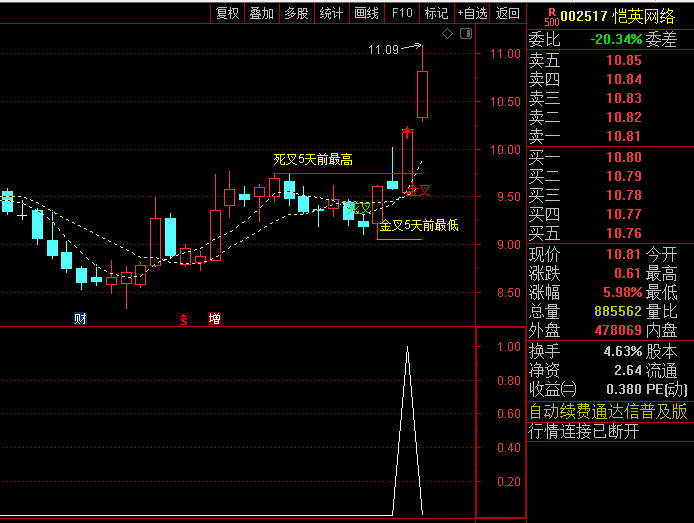Screen dimensions: 694x523
Task: Click the 金叉5天前最低 chart label
Action: 419,226
